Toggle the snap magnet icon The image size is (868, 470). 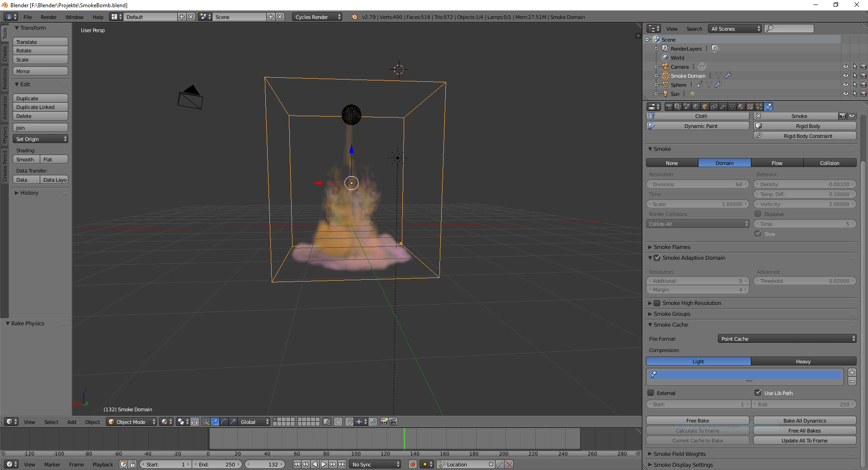tap(349, 422)
